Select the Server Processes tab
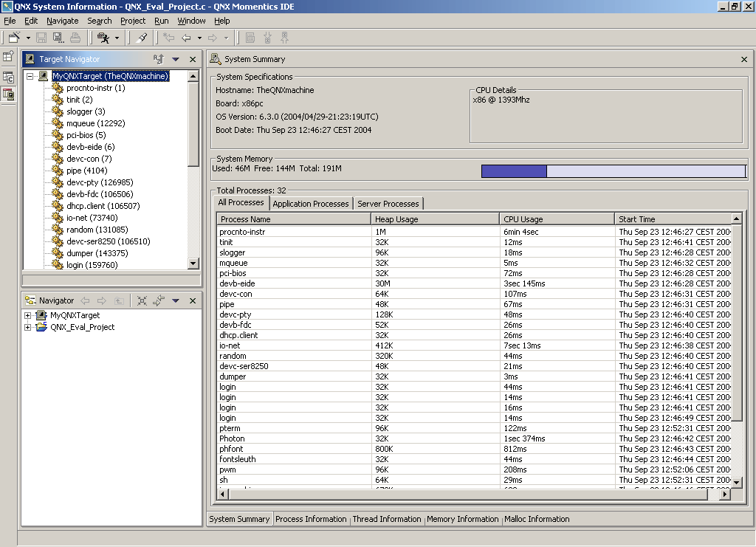Viewport: 756px width, 547px height. [x=388, y=203]
